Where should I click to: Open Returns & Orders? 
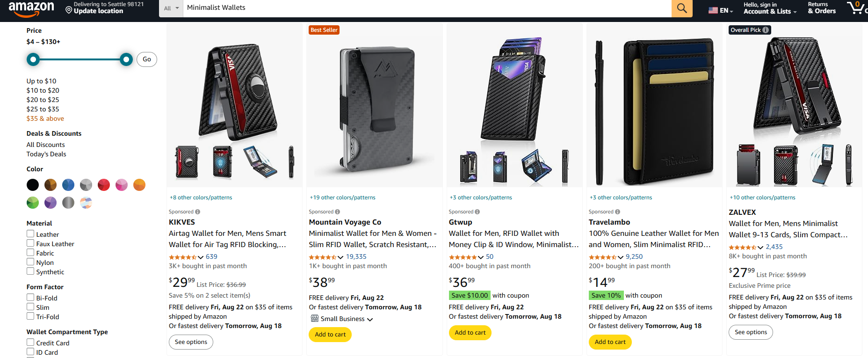pyautogui.click(x=822, y=8)
